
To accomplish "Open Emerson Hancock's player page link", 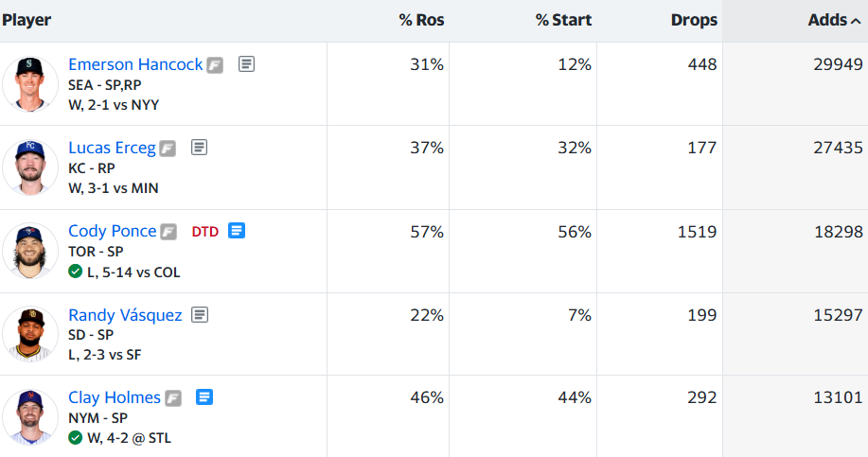I will [135, 64].
